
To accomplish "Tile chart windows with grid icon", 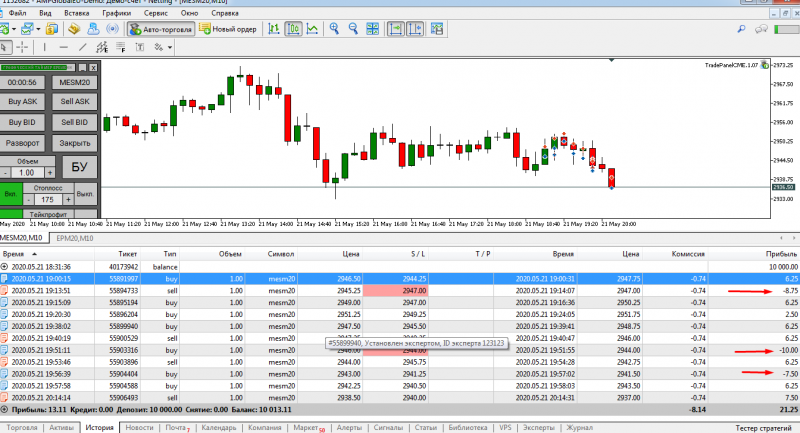I will click(x=372, y=29).
